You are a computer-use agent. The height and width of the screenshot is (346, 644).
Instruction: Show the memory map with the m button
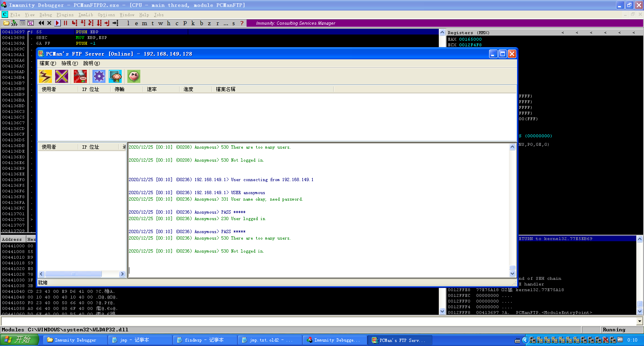click(x=144, y=23)
